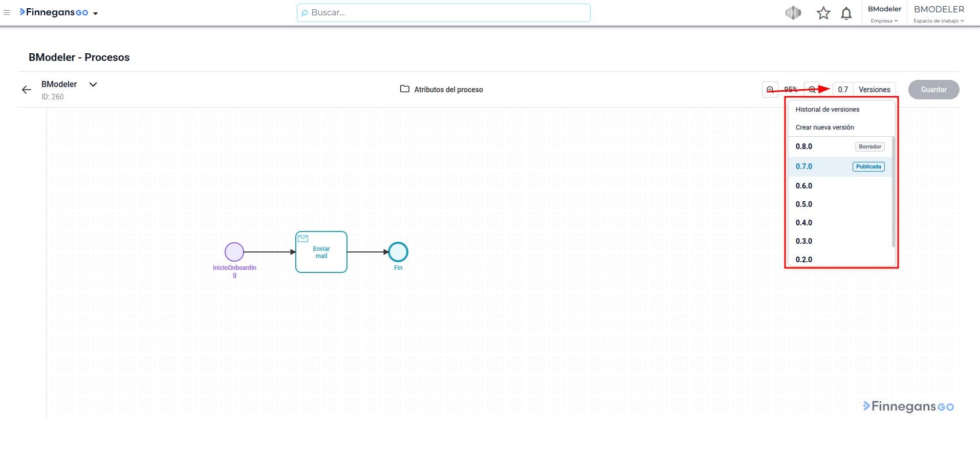
Task: Open the BModeler Empresa selector
Action: [884, 14]
